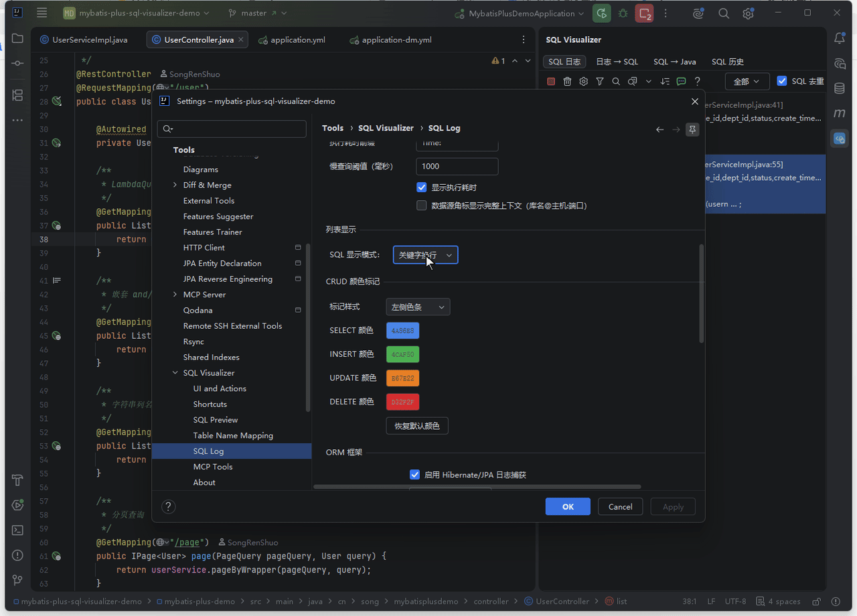Screen dimensions: 857x616
Task: Click the Settings search input field
Action: click(232, 129)
